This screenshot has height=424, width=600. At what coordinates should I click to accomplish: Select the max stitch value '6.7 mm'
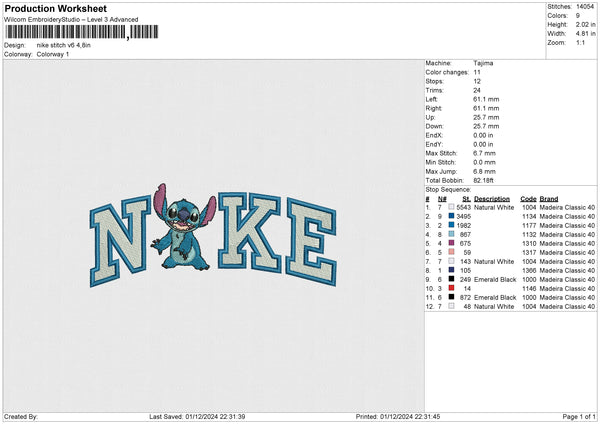tap(484, 153)
